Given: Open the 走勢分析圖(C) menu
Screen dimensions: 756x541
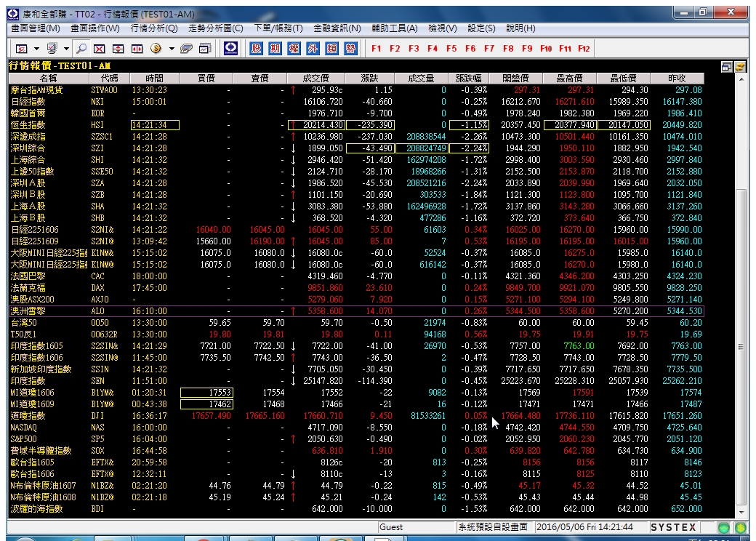Looking at the screenshot, I should 215,28.
